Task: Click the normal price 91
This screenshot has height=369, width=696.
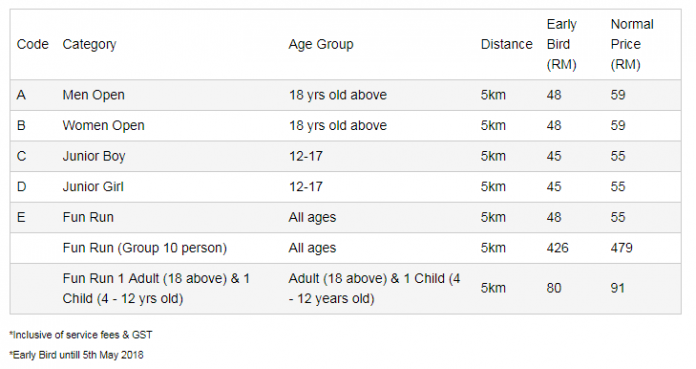Action: [617, 289]
